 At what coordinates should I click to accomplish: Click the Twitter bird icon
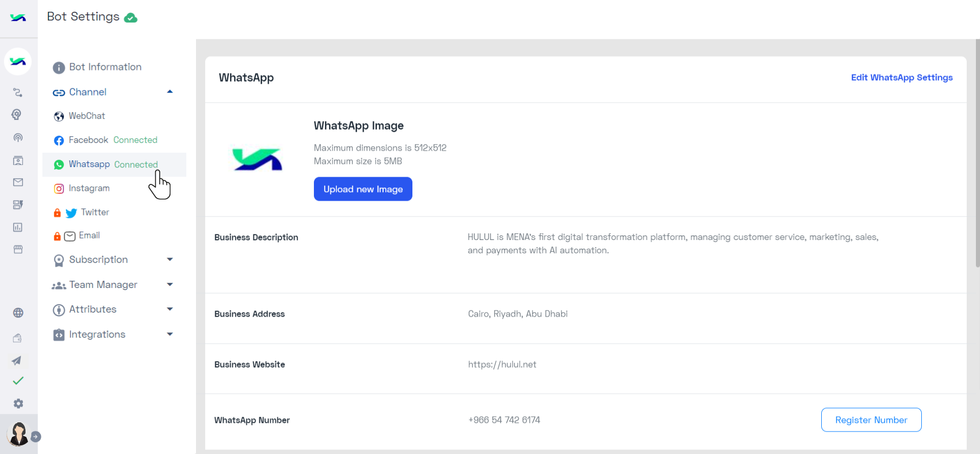pos(71,213)
